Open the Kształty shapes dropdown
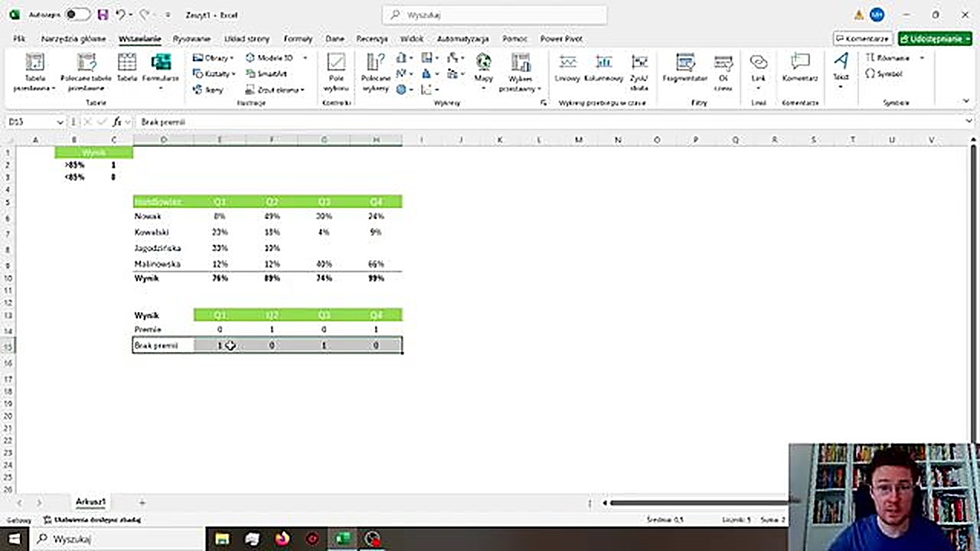 [213, 73]
